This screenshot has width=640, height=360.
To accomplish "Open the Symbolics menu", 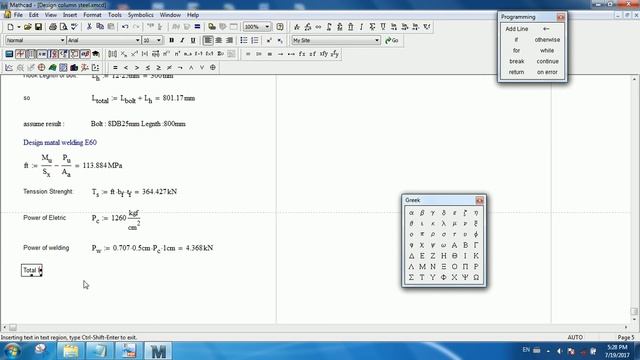I will (141, 15).
